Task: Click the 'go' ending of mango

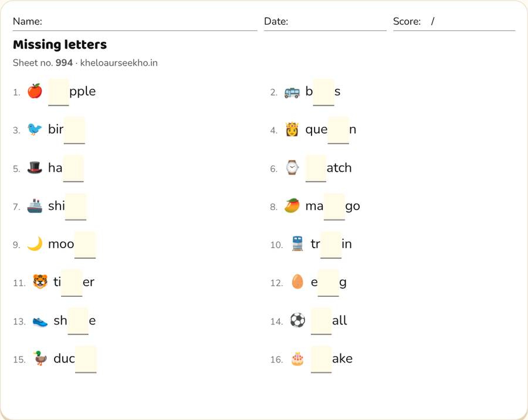Action: pyautogui.click(x=353, y=206)
